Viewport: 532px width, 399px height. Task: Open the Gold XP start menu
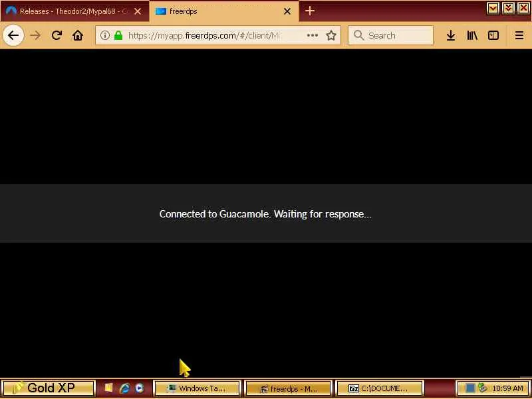(x=48, y=388)
